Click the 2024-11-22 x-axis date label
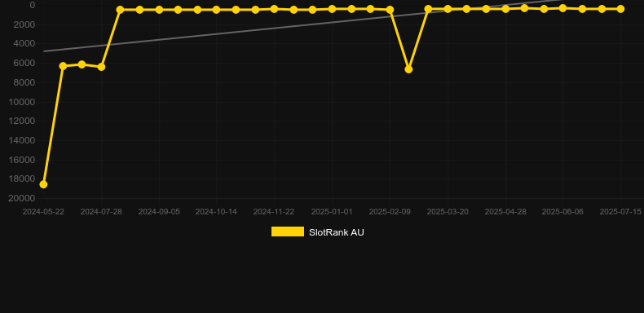Image resolution: width=644 pixels, height=313 pixels. [x=274, y=212]
